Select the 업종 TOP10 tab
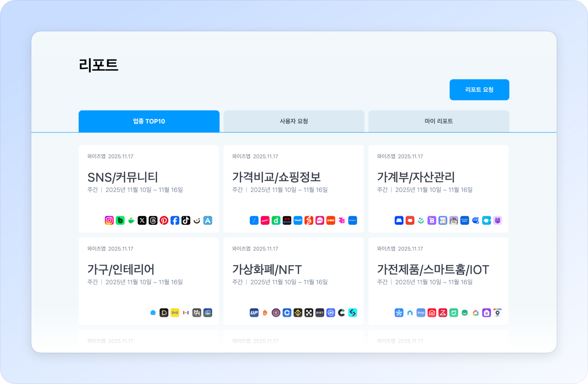The image size is (588, 384). point(149,121)
